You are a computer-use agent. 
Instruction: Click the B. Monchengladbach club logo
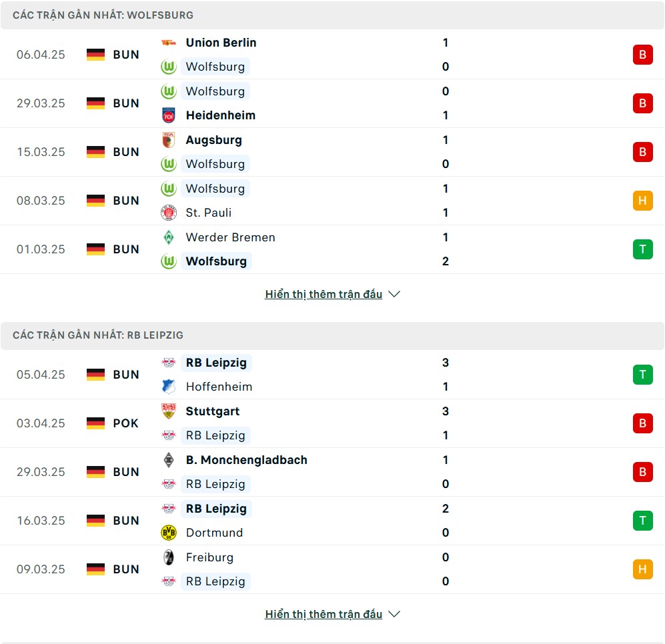click(x=168, y=460)
